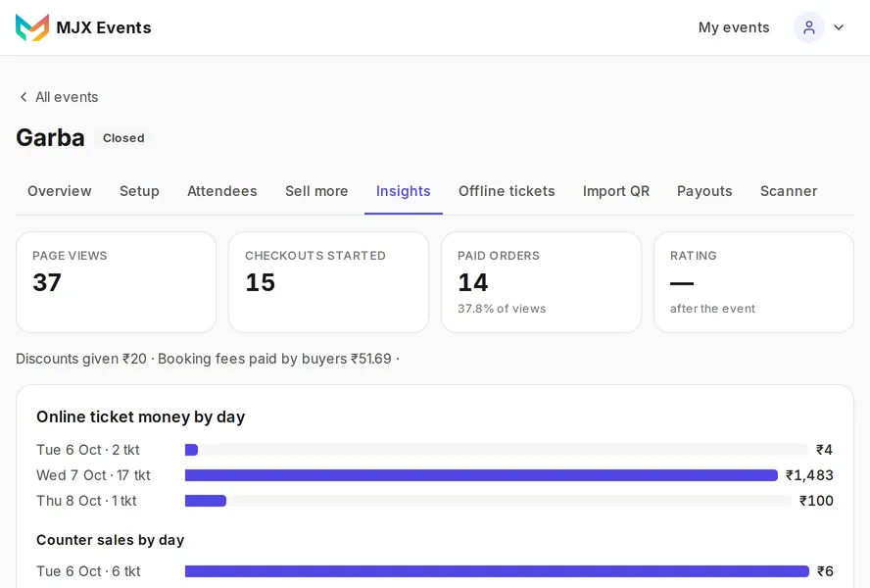The image size is (870, 588).
Task: Open the Scanner tab
Action: click(x=789, y=191)
